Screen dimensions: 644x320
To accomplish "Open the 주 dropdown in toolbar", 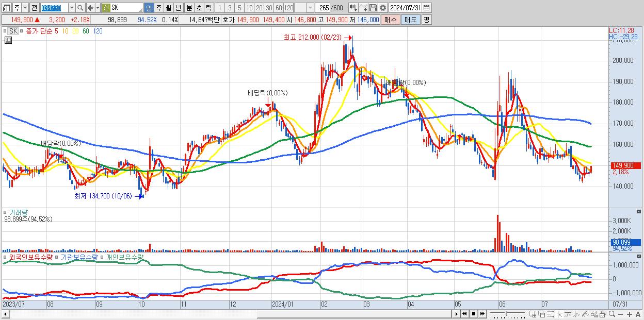I will [x=25, y=8].
